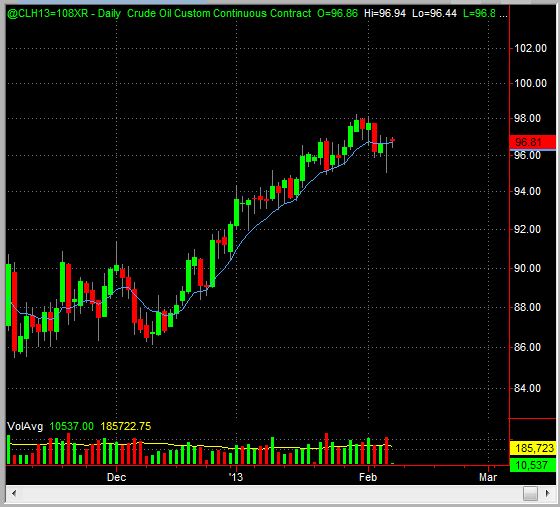Image resolution: width=560 pixels, height=507 pixels.
Task: Click the 185722.75 yellow value beside VolAvg
Action: pos(126,426)
